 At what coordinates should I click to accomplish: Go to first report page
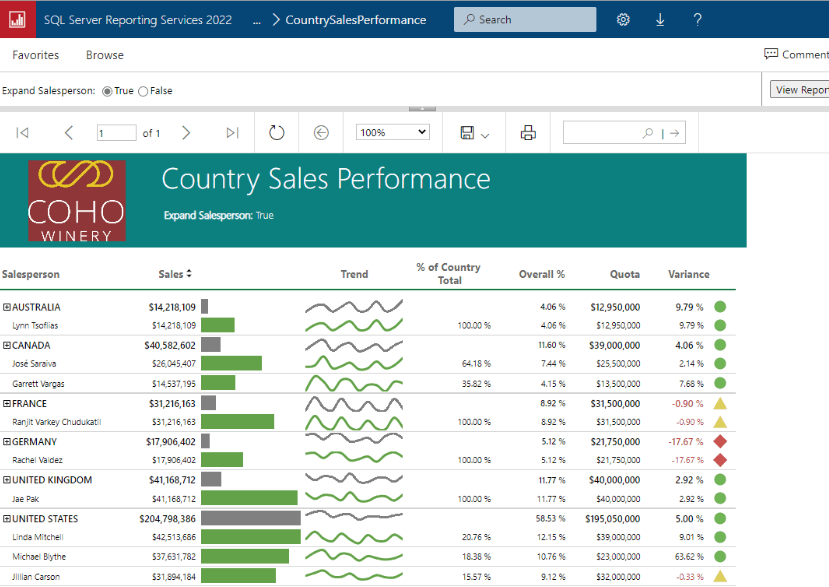[x=23, y=133]
